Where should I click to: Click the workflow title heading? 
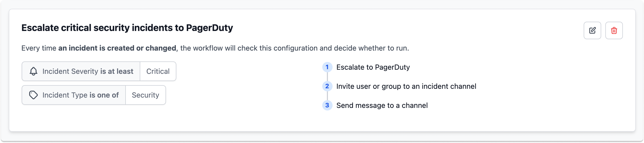(127, 28)
